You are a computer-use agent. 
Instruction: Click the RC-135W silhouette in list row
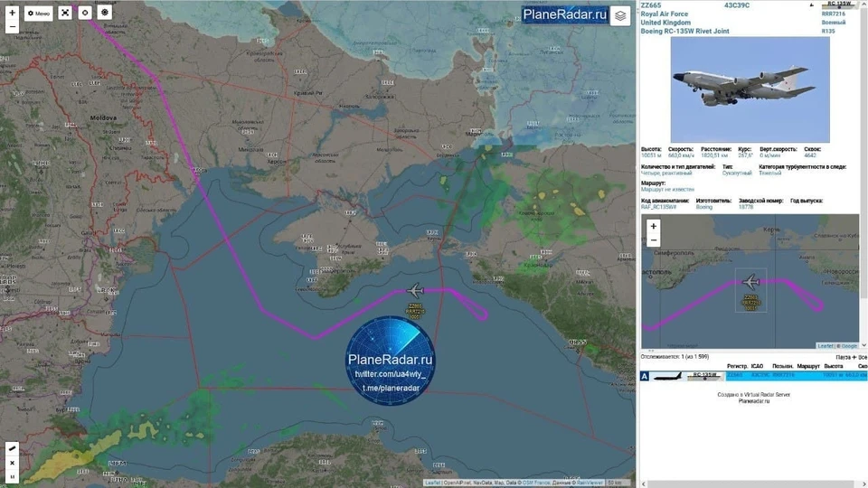(704, 376)
